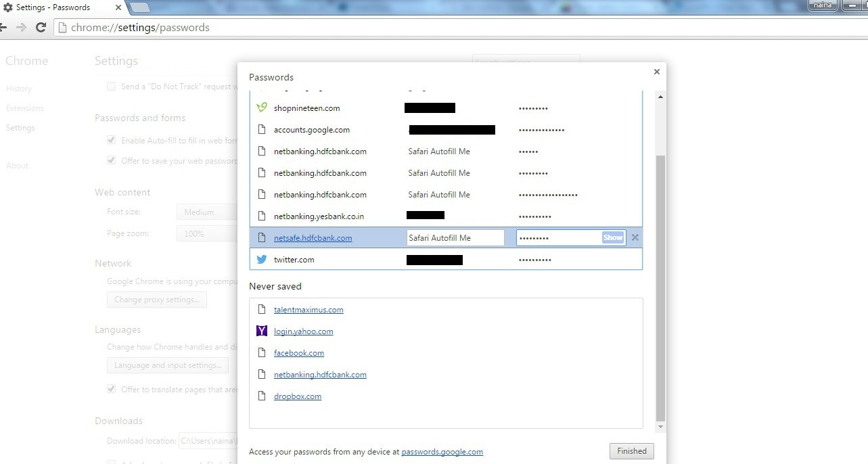Click the Search settings box
868x464 pixels.
coord(526,62)
